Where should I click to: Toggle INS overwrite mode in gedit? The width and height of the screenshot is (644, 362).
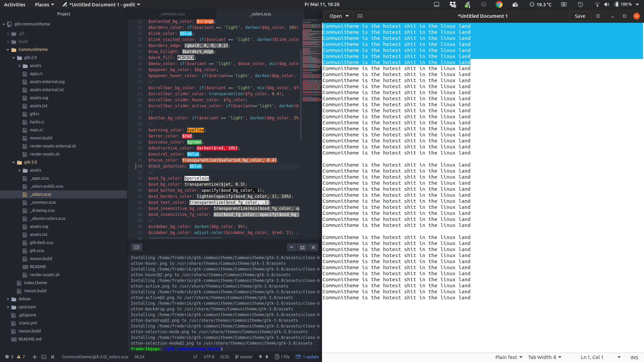click(634, 357)
